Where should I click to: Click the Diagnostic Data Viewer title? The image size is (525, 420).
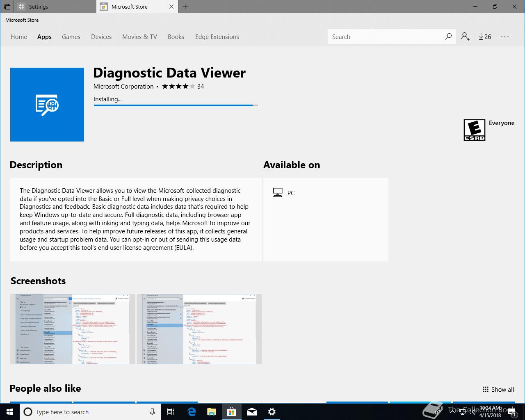click(169, 73)
